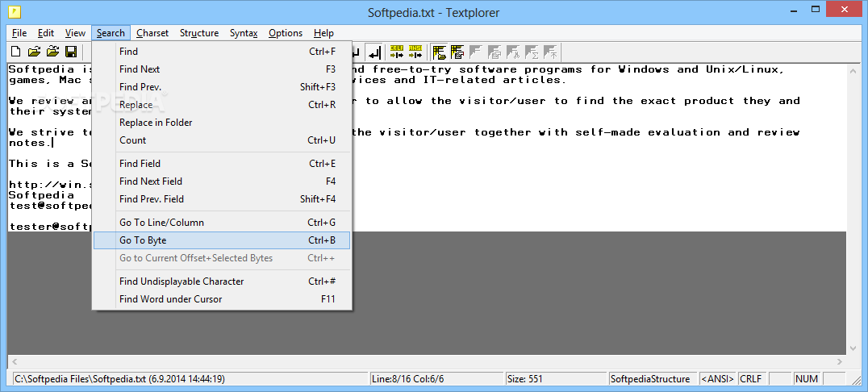
Task: Open the Charset menu
Action: 152,33
